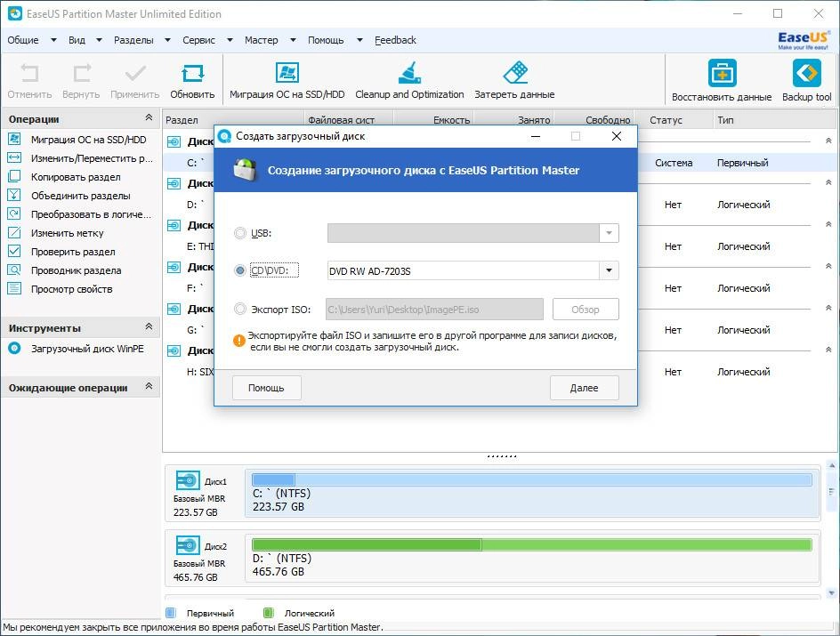Click the Логический legend green swatch
This screenshot has width=840, height=636.
pyautogui.click(x=269, y=613)
